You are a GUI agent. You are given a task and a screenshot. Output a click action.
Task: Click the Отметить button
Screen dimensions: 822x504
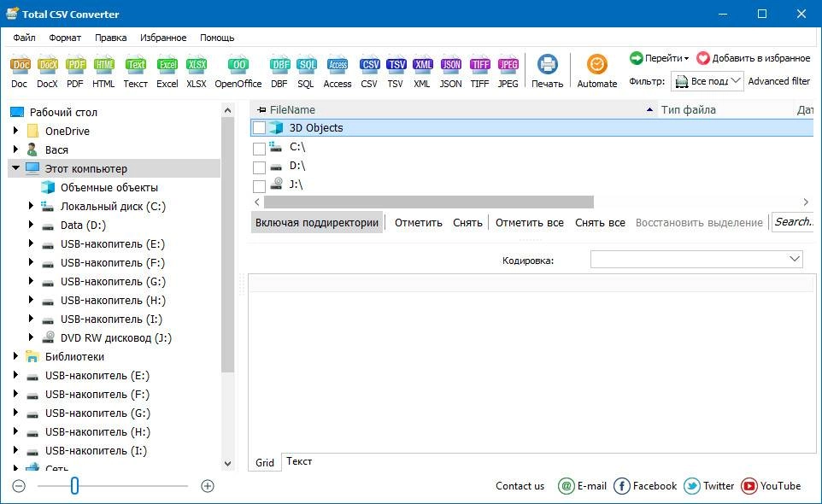(x=419, y=223)
